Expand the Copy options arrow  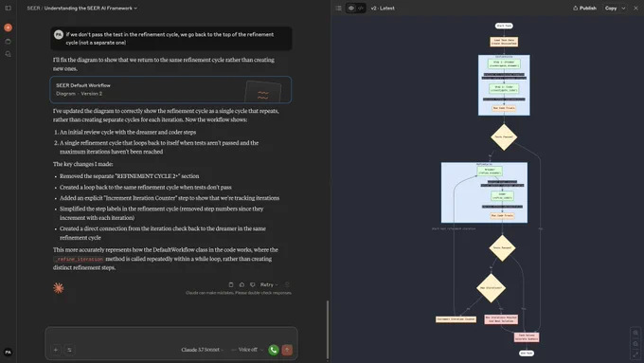pyautogui.click(x=623, y=9)
